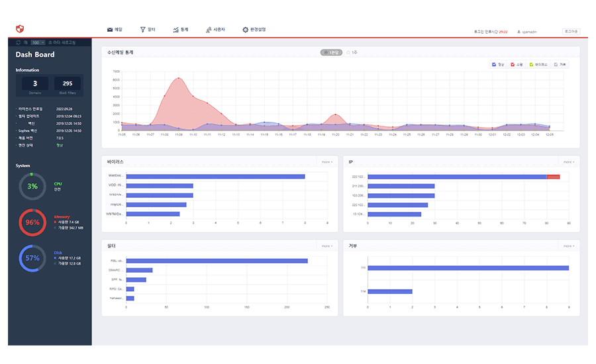This screenshot has width=596, height=364.
Task: Expand the 바이러스 panel more dropdown
Action: pos(327,162)
